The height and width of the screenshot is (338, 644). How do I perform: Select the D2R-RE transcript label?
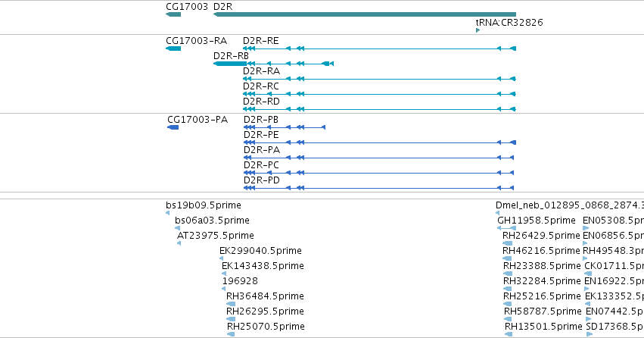pos(261,41)
